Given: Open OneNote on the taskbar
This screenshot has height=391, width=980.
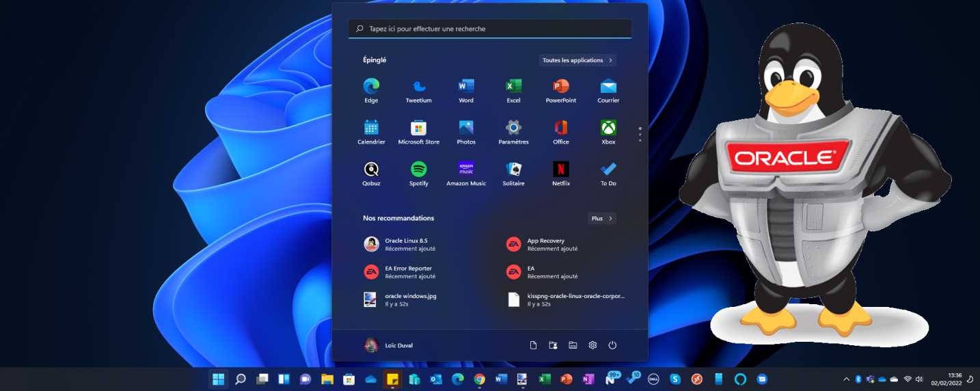Looking at the screenshot, I should pos(588,379).
